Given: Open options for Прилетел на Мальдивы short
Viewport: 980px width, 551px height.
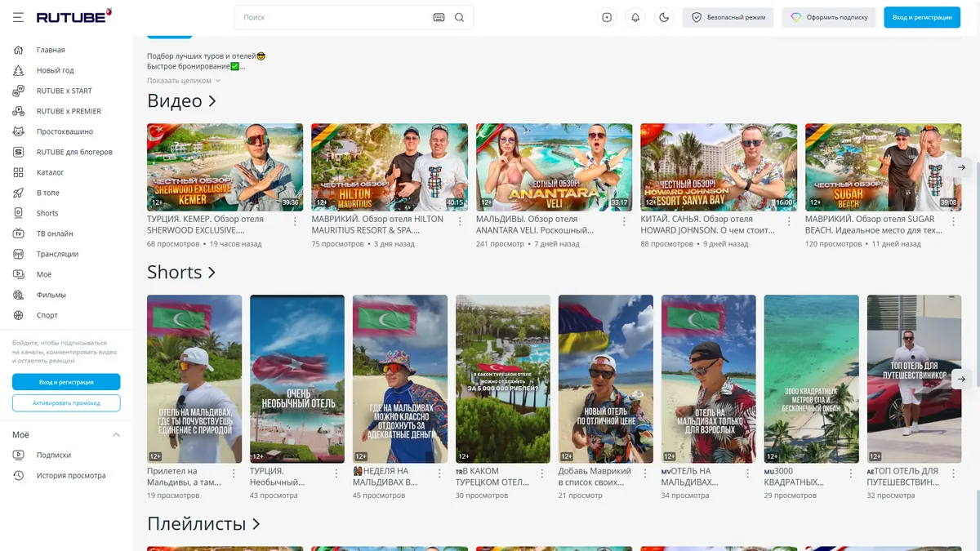Looking at the screenshot, I should [x=234, y=473].
